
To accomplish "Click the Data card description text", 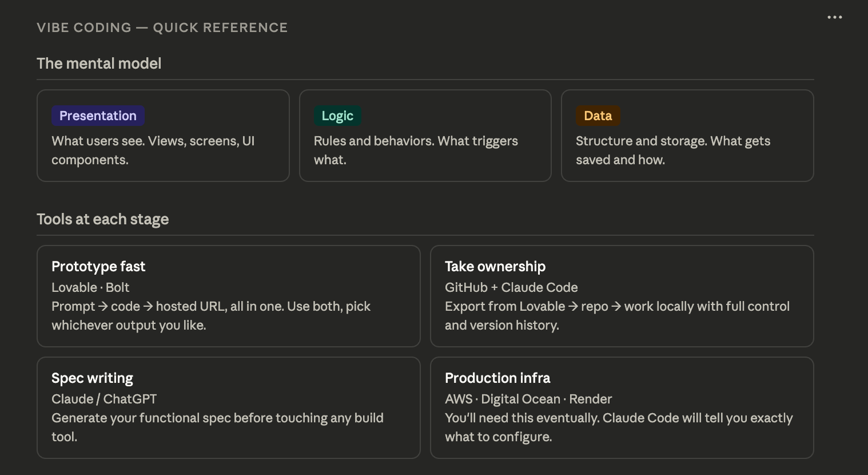I will [672, 150].
